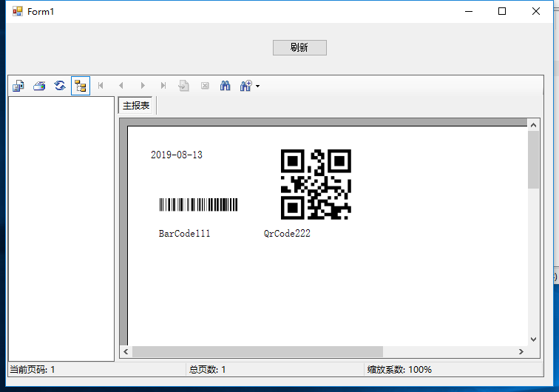Click the horizontal scrollbar left arrow
Screen dimensions: 559x392
point(126,352)
